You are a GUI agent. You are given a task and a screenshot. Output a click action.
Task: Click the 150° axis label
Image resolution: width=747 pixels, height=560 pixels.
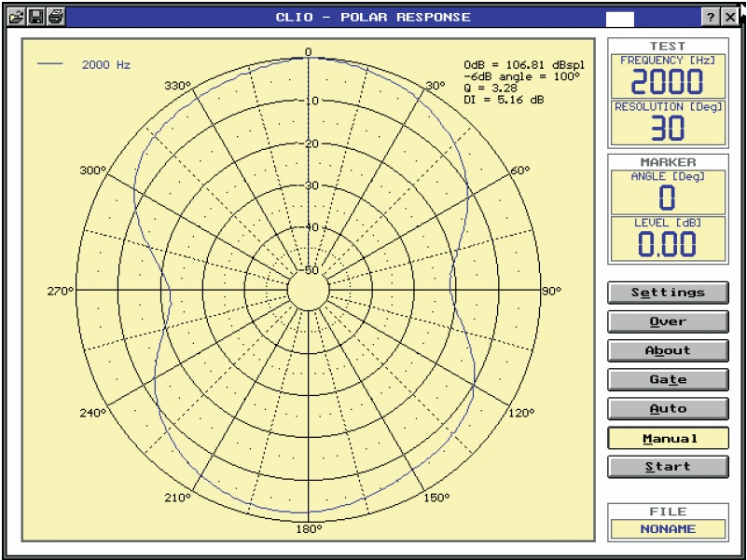[x=436, y=498]
